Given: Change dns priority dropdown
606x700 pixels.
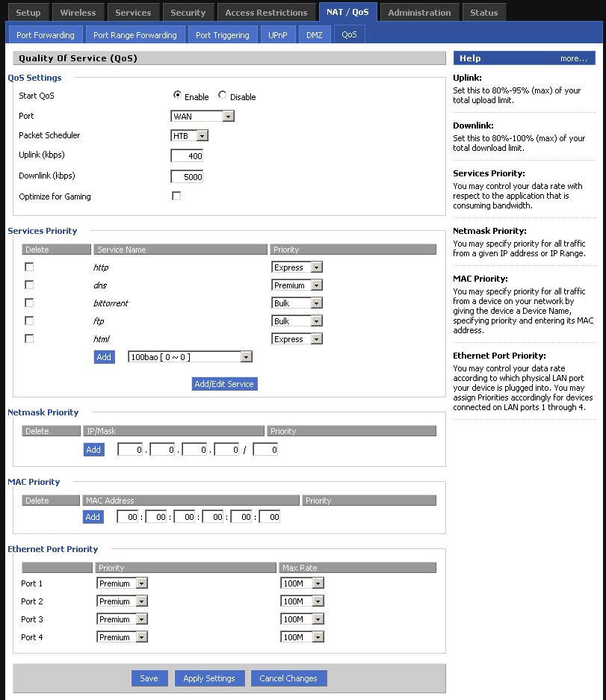Looking at the screenshot, I should 297,285.
